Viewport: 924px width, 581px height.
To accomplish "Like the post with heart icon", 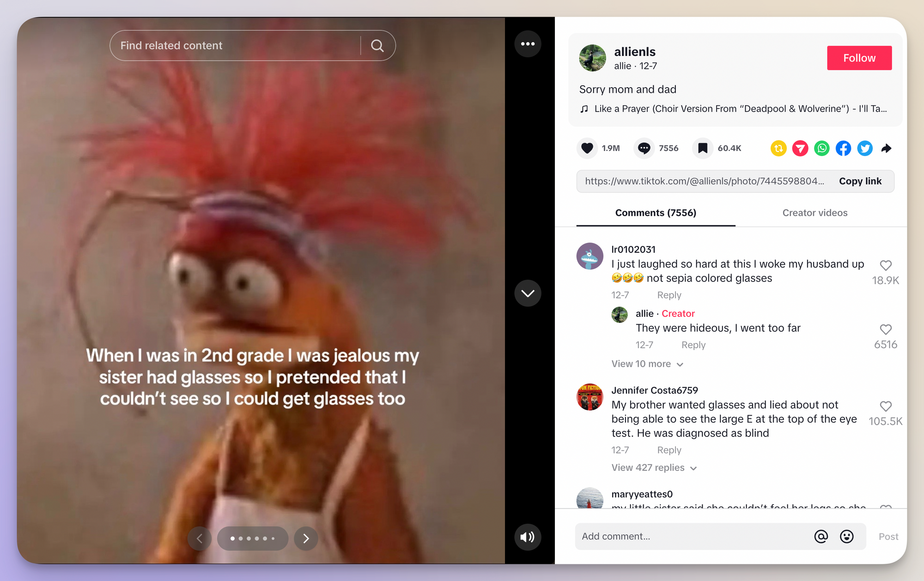I will tap(587, 148).
